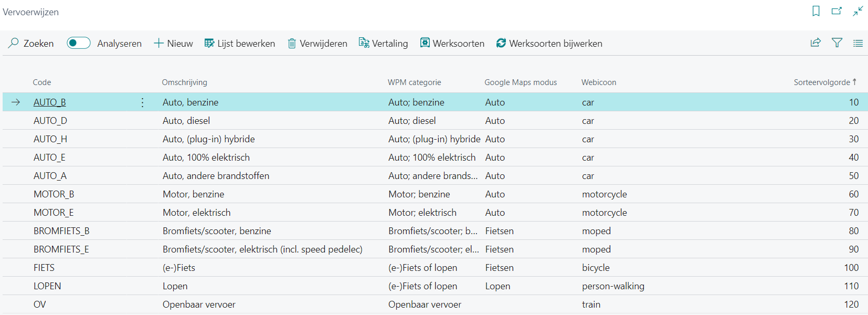This screenshot has width=868, height=315.
Task: Switch the list layout view icon
Action: coord(858,43)
